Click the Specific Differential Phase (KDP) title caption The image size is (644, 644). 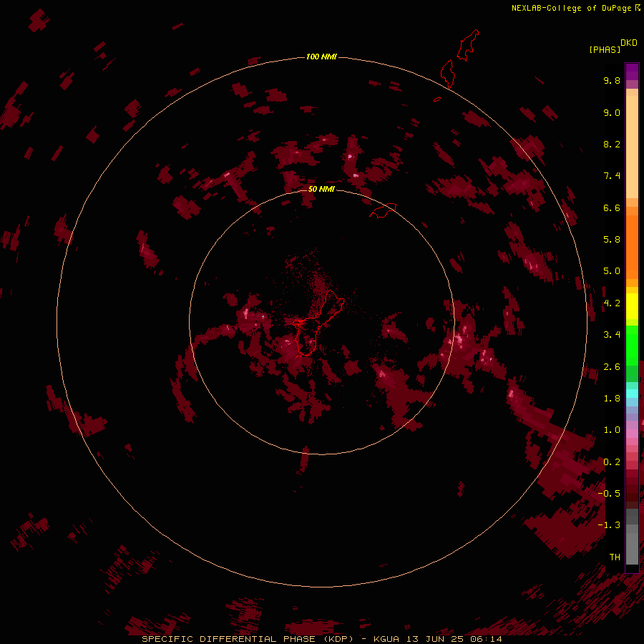click(248, 639)
